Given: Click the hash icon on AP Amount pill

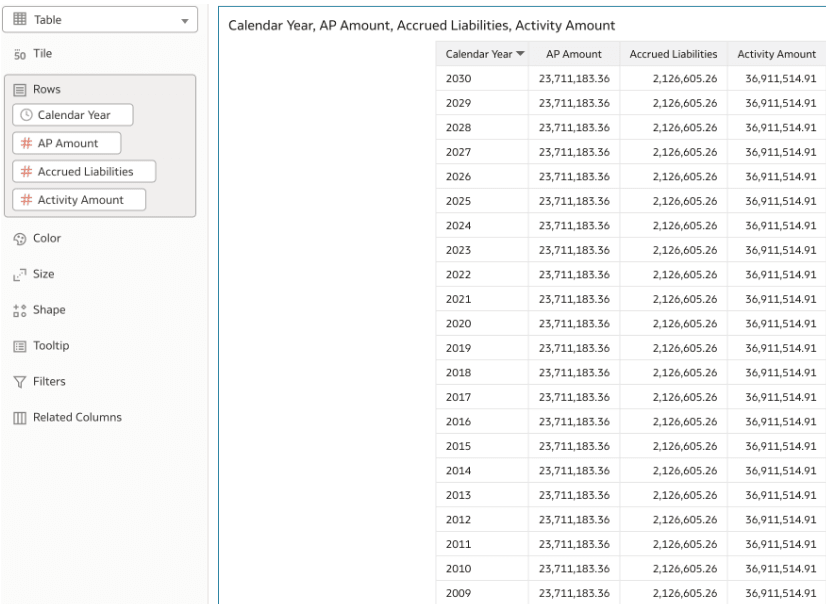Looking at the screenshot, I should pos(26,143).
